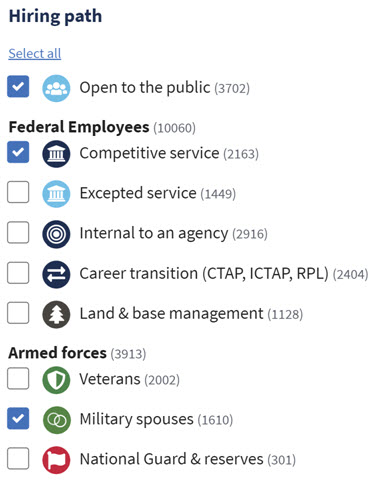
Task: Click the Career transition arrows icon
Action: (x=56, y=274)
